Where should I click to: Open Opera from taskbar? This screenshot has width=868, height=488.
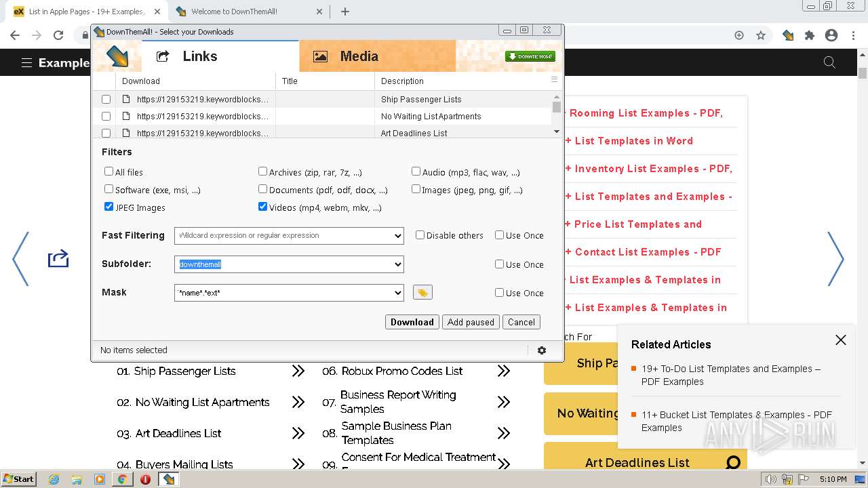pos(145,479)
